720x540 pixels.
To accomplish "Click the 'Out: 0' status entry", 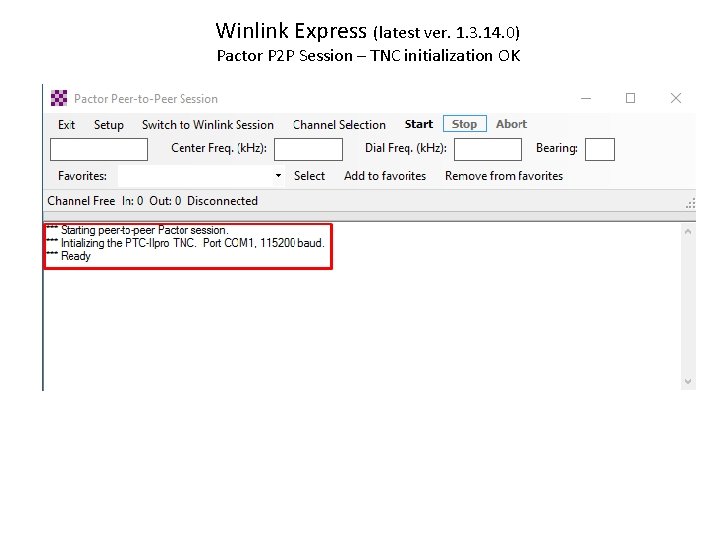I will pyautogui.click(x=165, y=201).
